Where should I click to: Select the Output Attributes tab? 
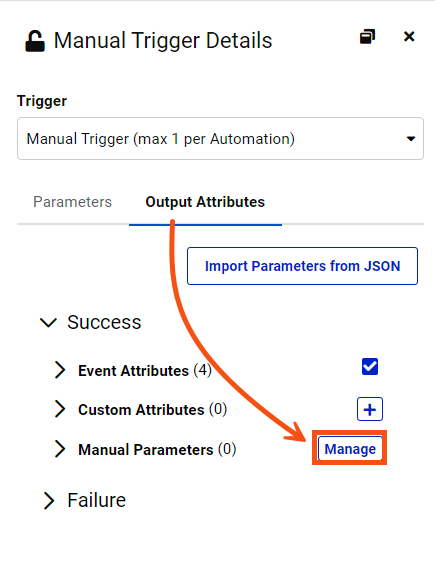[205, 202]
